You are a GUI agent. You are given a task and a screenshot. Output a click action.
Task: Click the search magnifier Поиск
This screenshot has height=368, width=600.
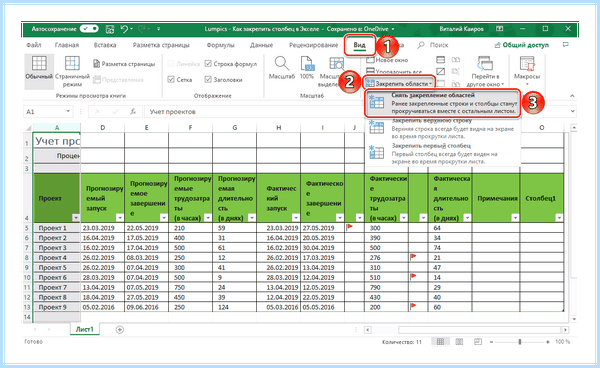[421, 45]
